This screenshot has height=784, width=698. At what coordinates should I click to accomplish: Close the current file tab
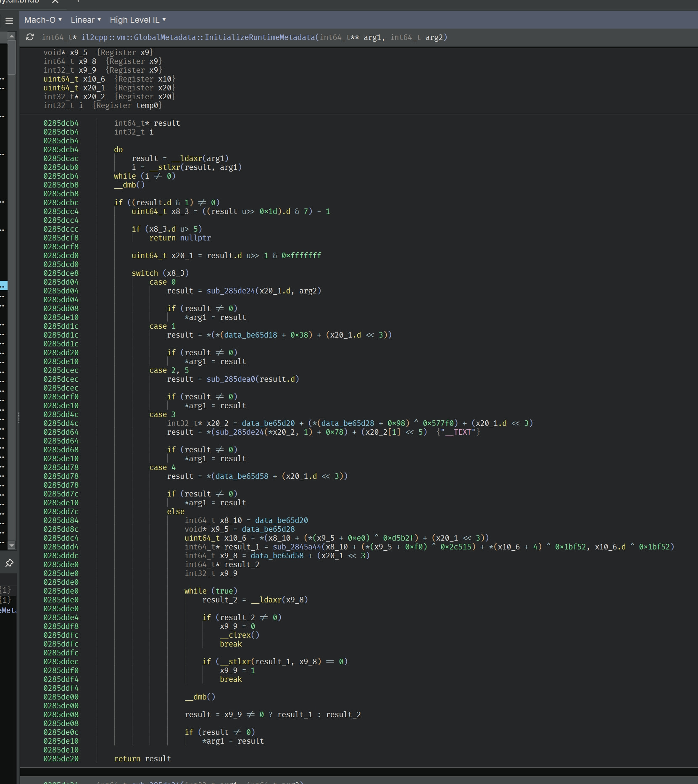55,2
